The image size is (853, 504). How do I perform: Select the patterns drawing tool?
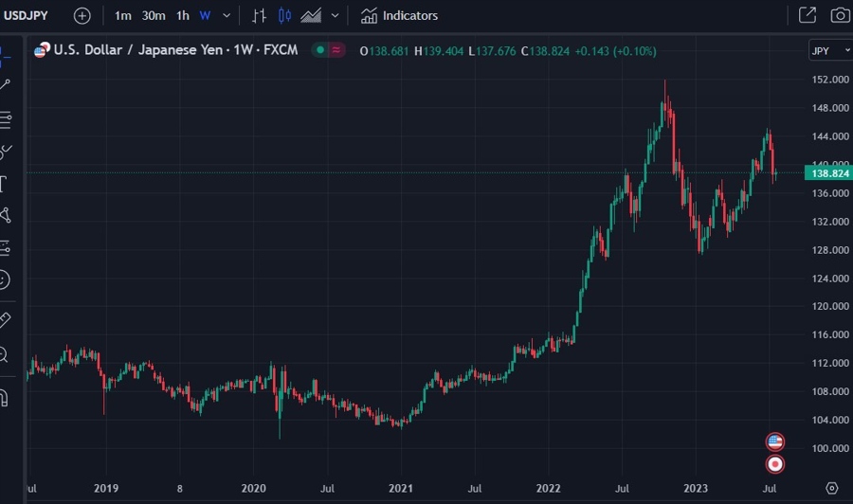(x=5, y=215)
